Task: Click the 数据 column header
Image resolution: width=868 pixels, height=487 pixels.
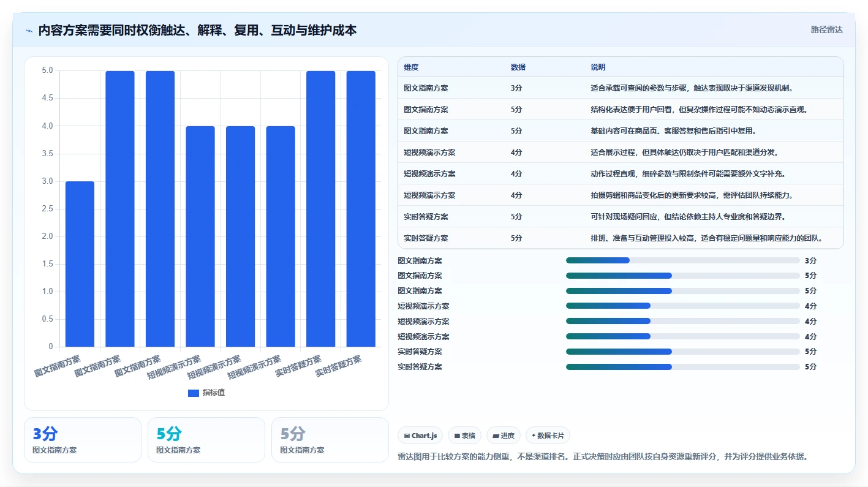Action: (518, 67)
